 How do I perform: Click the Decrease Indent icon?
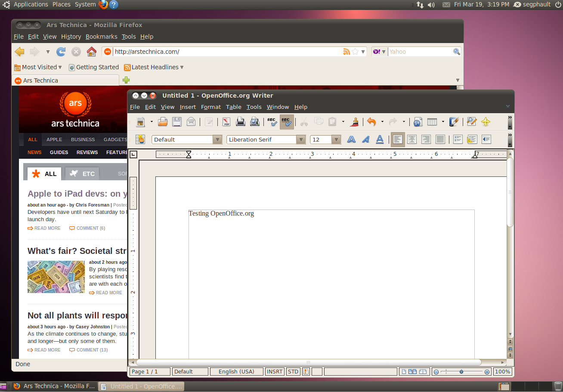(x=486, y=139)
